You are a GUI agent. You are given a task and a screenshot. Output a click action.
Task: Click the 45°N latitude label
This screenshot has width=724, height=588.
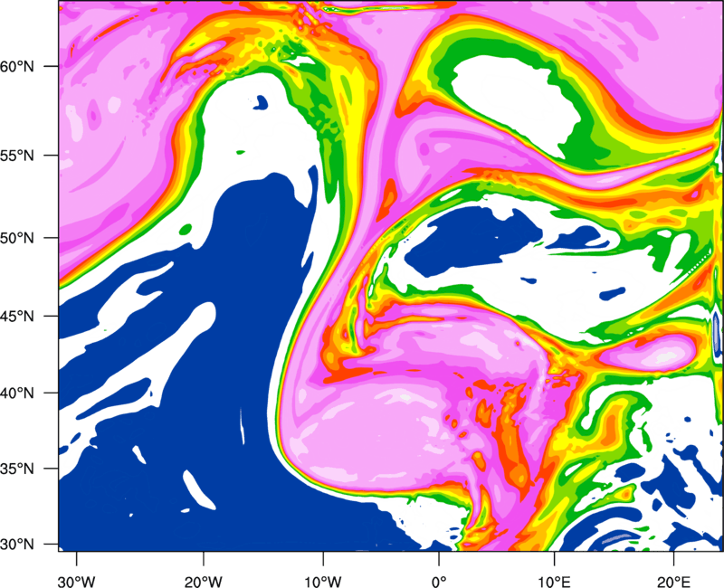17,316
